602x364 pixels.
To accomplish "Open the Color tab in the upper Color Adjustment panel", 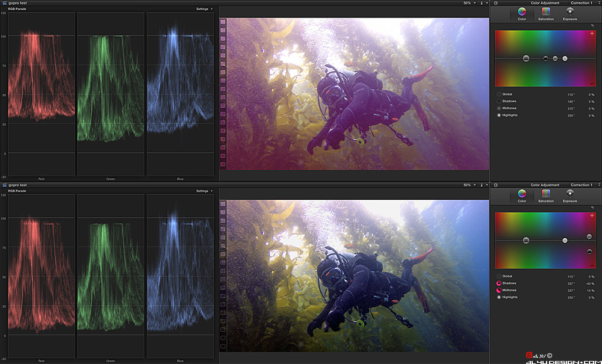I will pyautogui.click(x=522, y=13).
